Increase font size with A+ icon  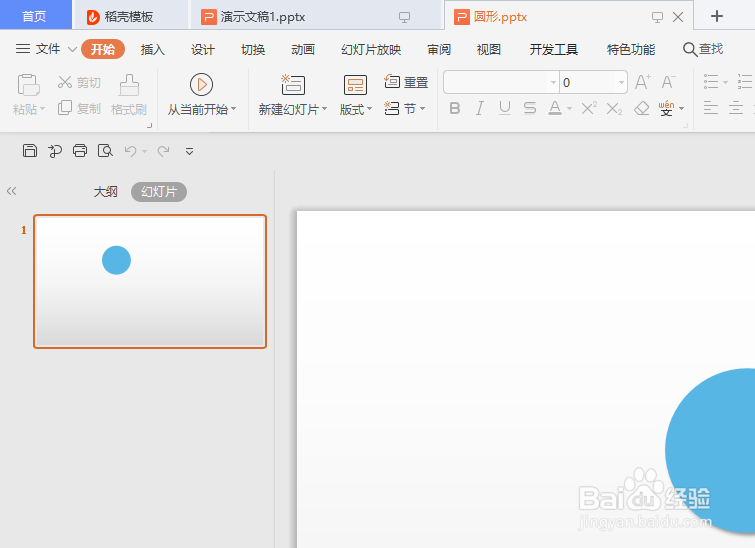(642, 82)
